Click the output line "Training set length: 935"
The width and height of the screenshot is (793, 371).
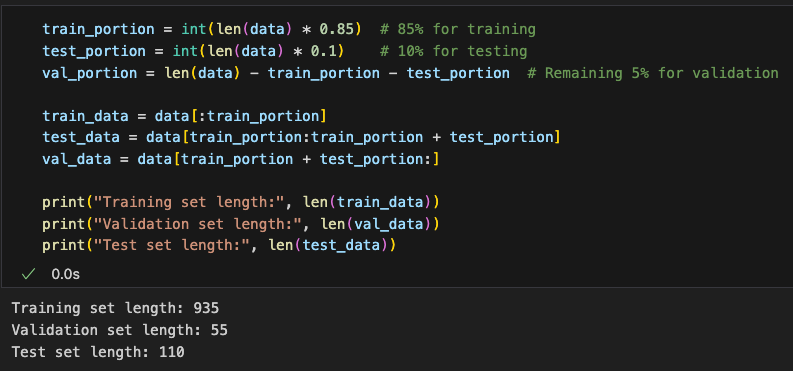point(115,308)
